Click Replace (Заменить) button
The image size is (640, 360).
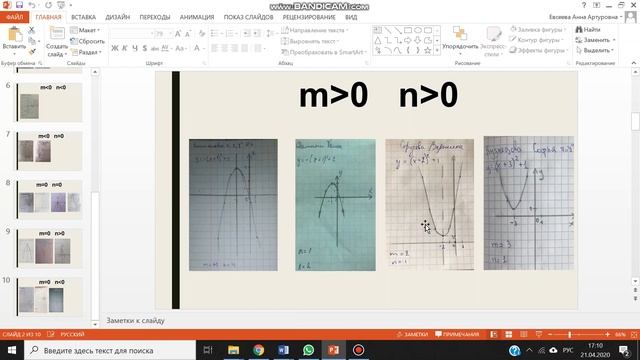(x=595, y=40)
